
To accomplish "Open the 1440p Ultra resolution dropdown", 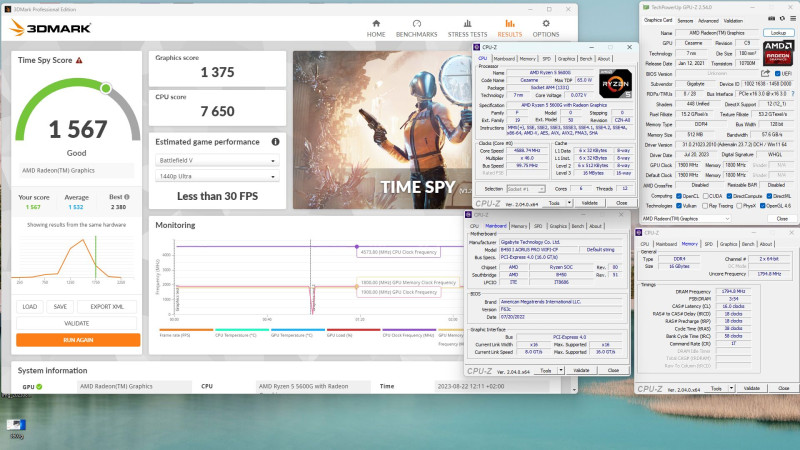I will [217, 177].
